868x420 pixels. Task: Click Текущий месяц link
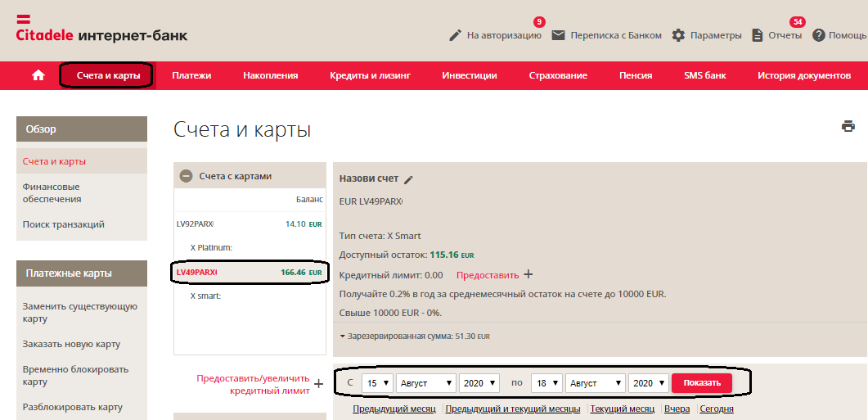[623, 409]
